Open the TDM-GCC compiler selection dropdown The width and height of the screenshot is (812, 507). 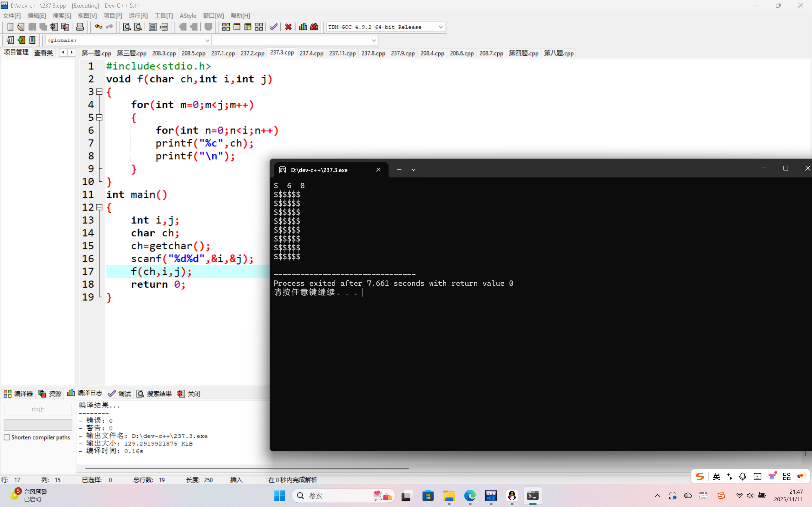[441, 27]
